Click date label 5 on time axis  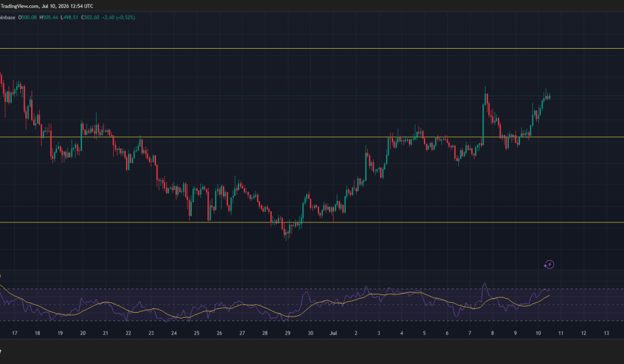424,333
